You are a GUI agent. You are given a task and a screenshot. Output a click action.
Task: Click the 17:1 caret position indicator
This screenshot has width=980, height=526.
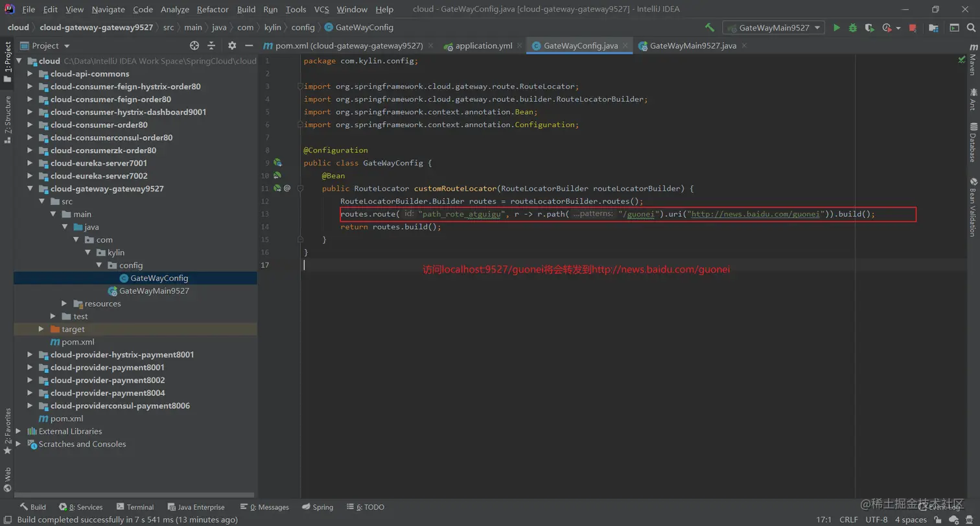pyautogui.click(x=824, y=520)
